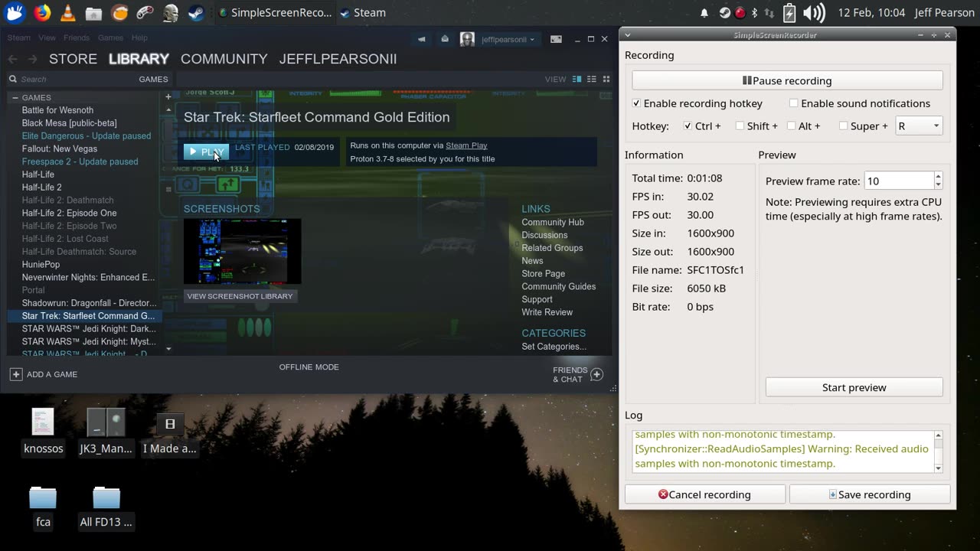Select the detail view icon in Steam
This screenshot has height=551, width=980.
pyautogui.click(x=577, y=79)
